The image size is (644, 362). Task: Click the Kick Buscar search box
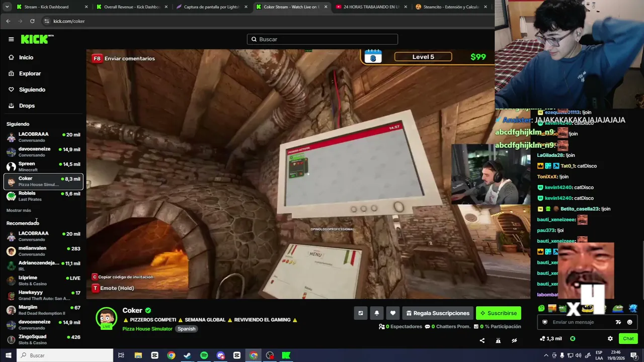[323, 39]
